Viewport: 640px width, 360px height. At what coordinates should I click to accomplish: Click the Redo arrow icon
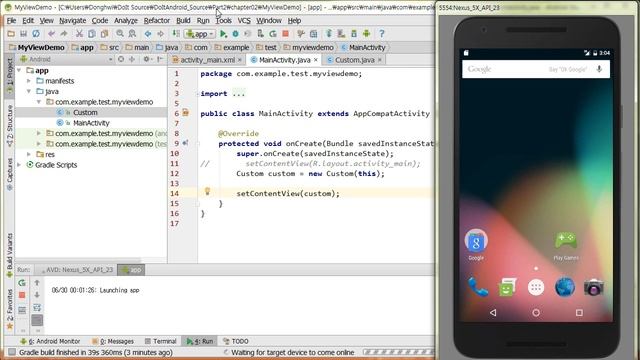click(64, 34)
